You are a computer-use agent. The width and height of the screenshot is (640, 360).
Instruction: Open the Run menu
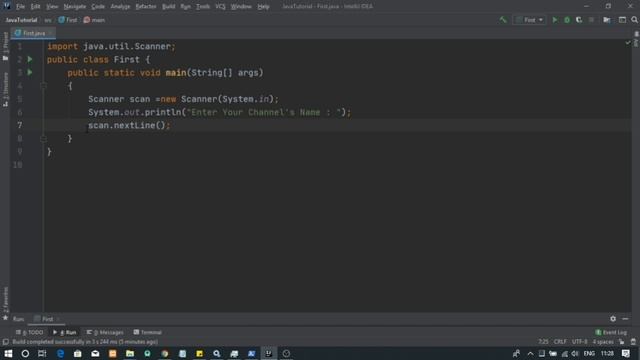point(185,7)
